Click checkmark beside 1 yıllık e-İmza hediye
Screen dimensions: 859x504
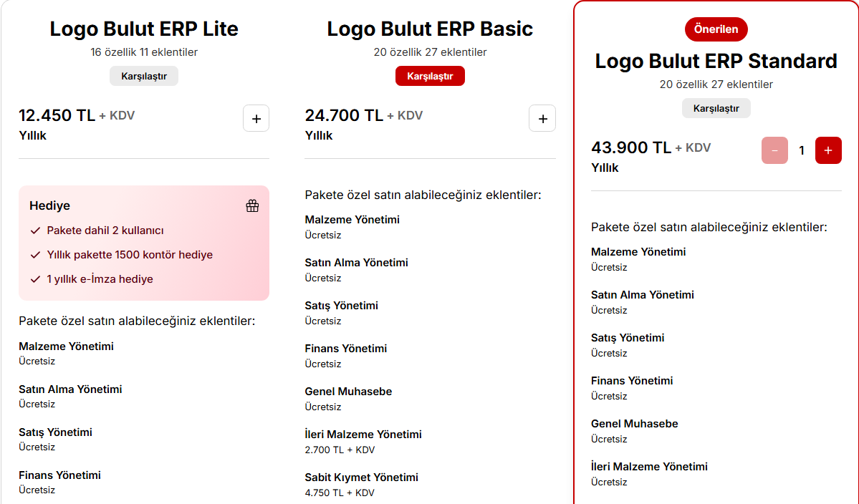pos(36,279)
